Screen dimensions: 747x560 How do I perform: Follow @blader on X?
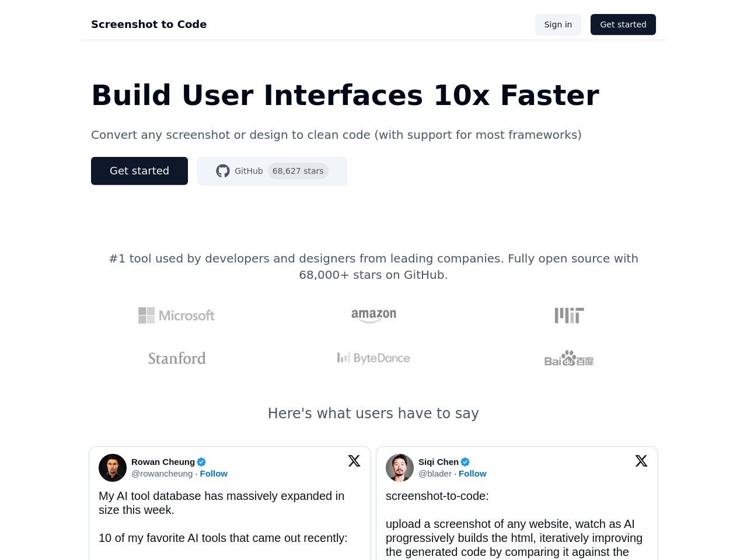click(472, 473)
